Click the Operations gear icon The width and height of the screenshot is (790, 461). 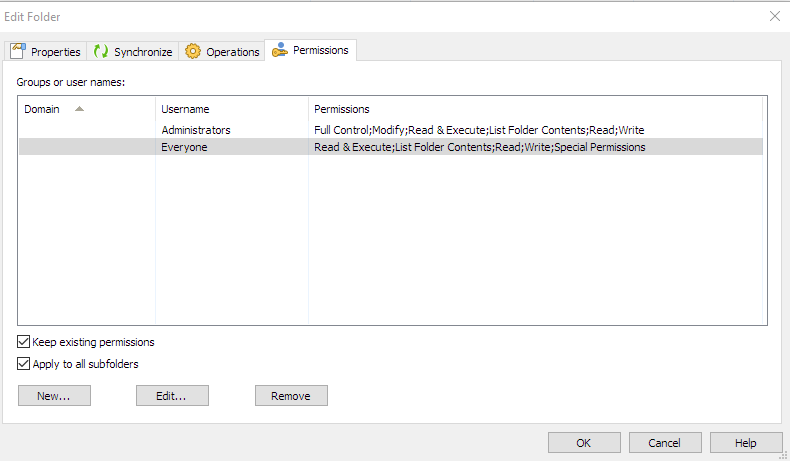pos(193,51)
